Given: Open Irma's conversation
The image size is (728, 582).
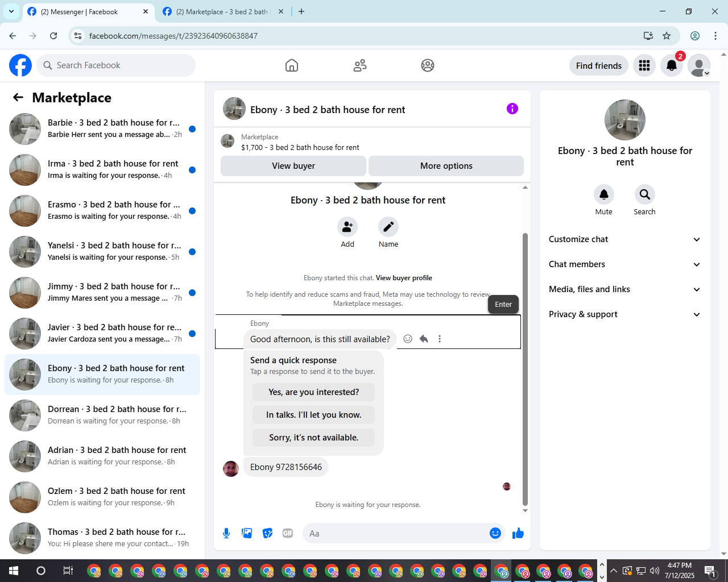Looking at the screenshot, I should (x=102, y=170).
